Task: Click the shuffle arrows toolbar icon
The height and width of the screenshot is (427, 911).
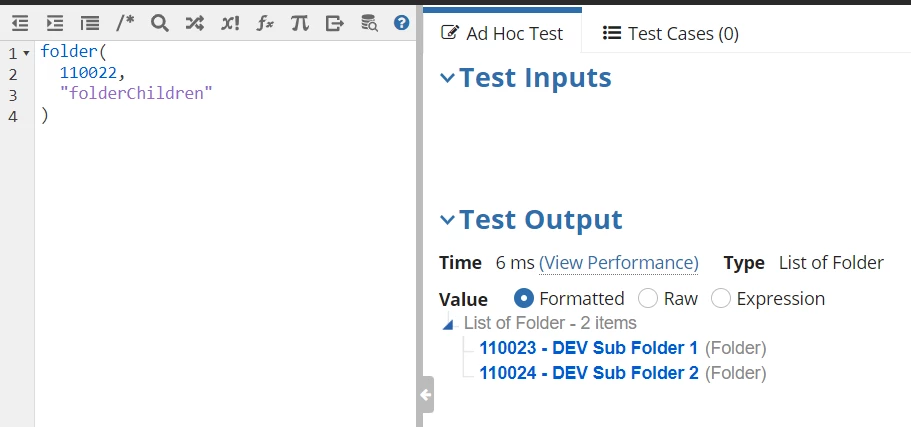Action: 195,23
